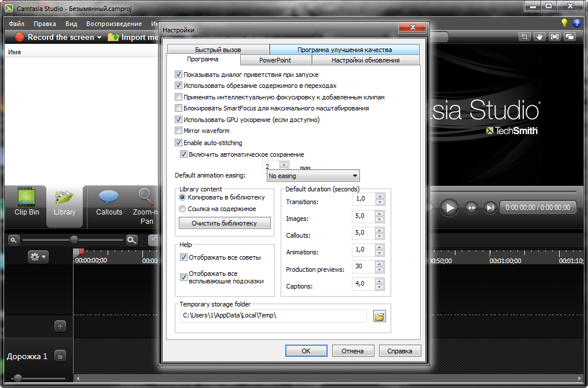Click the Справка button

400,351
